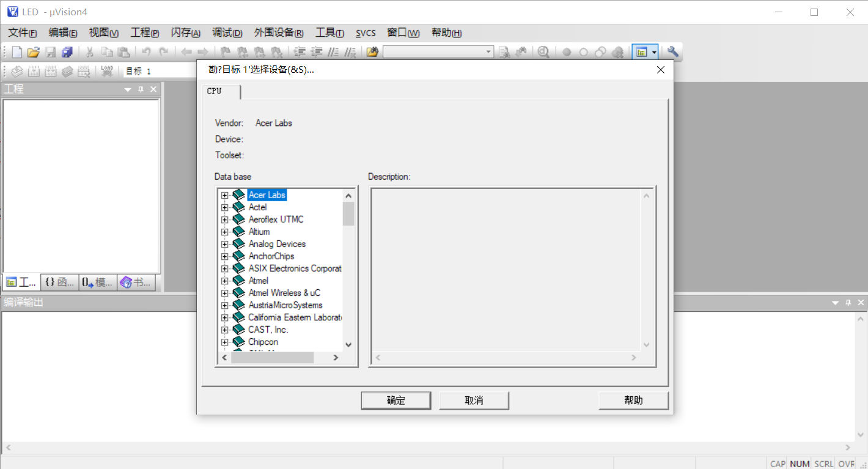Open the 工程 panel options arrow
Screen dimensions: 868x469
[x=128, y=89]
